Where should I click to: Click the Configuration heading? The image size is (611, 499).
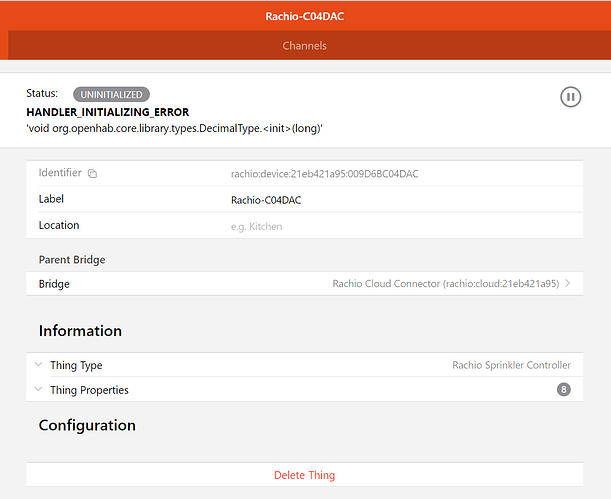click(x=87, y=425)
